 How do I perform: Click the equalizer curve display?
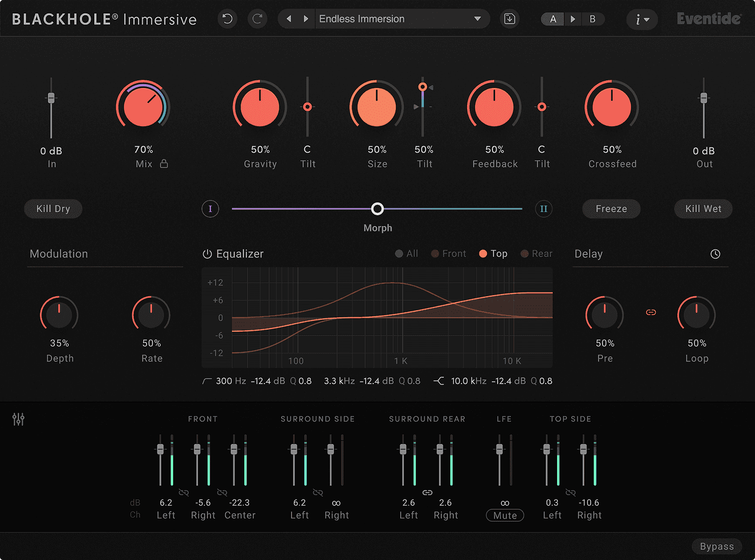(377, 318)
